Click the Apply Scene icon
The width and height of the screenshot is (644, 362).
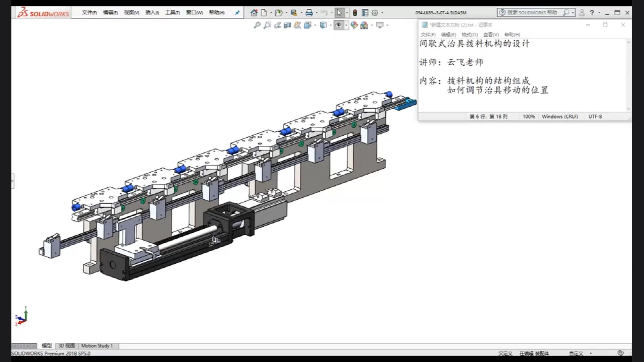pyautogui.click(x=364, y=25)
